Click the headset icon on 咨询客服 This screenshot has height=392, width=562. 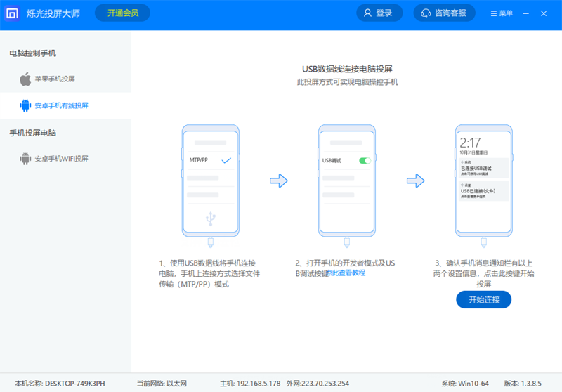click(x=426, y=13)
